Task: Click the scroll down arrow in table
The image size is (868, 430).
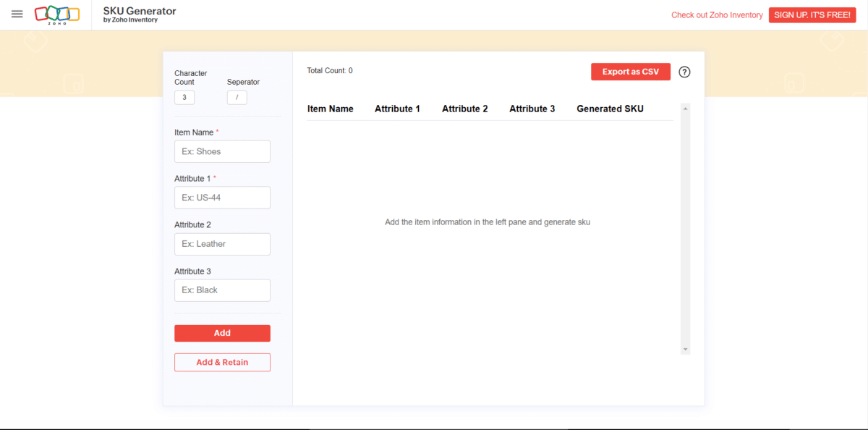Action: (686, 350)
